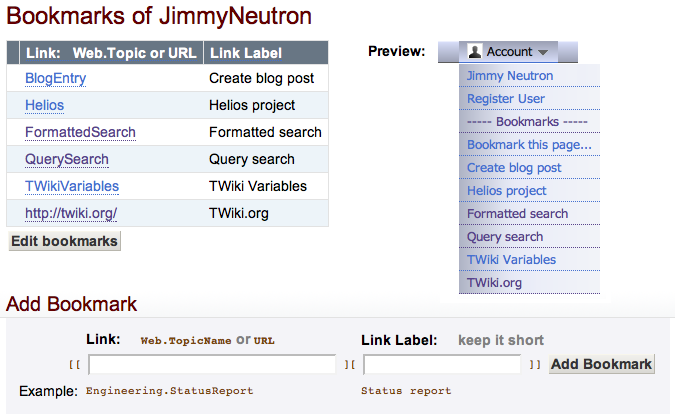Viewport: 676px width, 419px height.
Task: Pick Formatted search from Account menu
Action: tap(517, 214)
